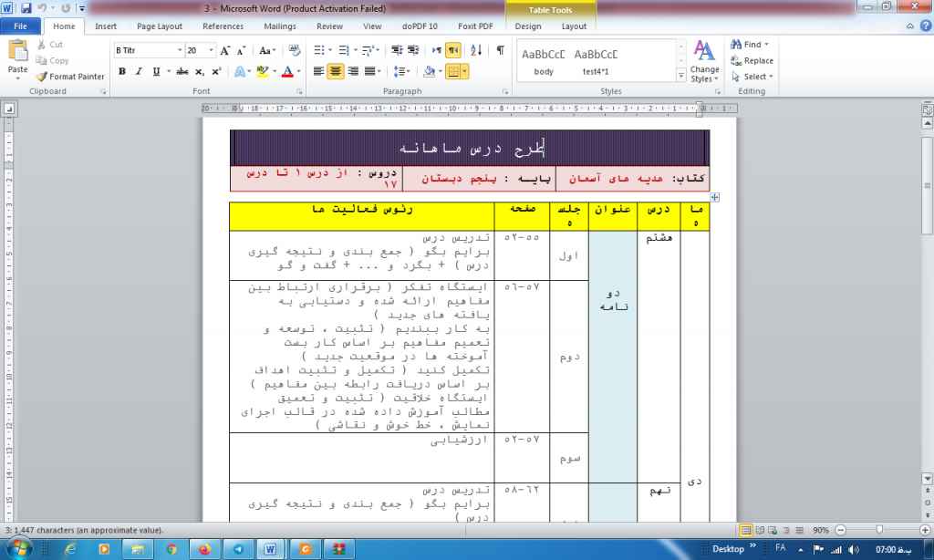Toggle the right-to-left text direction button
934x560 pixels.
453,51
